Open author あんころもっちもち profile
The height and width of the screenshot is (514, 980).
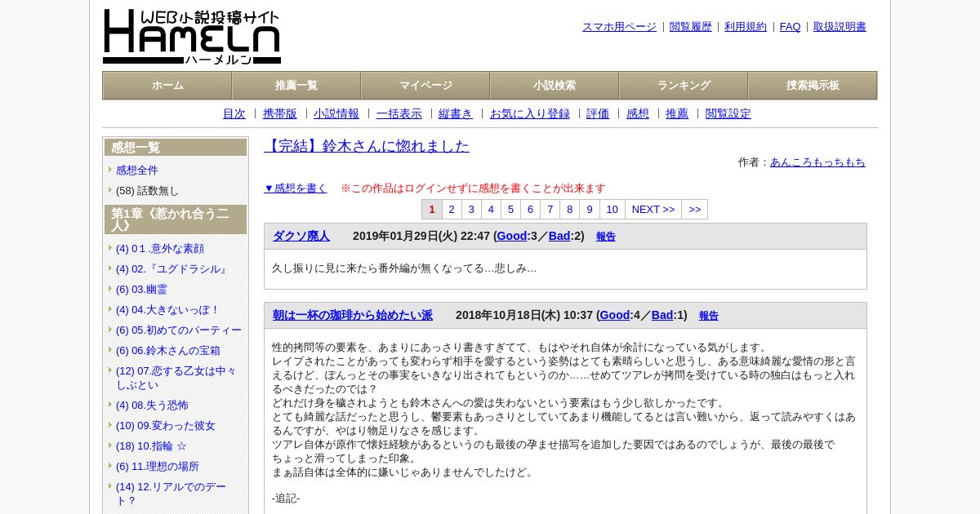817,162
